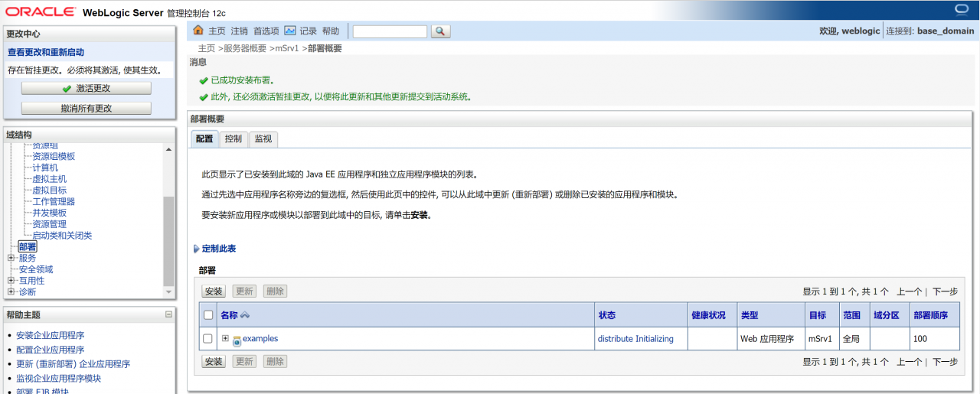
Task: Click the 激活更改 button
Action: (87, 89)
